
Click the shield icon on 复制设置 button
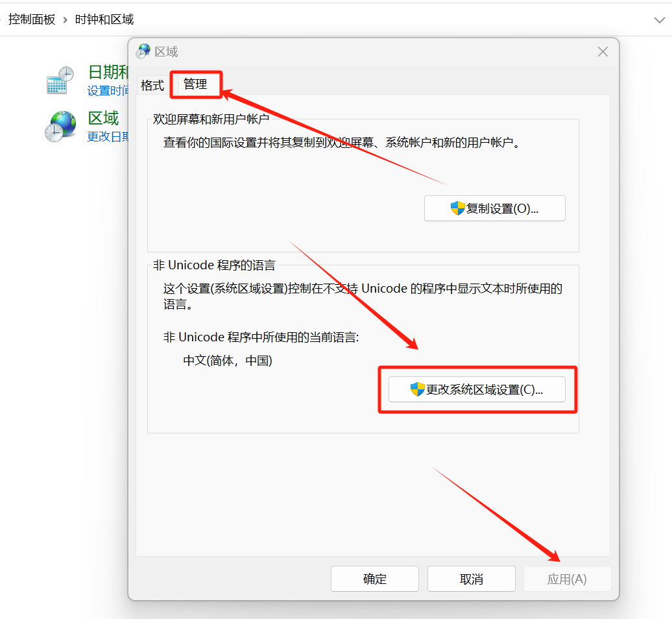click(458, 208)
